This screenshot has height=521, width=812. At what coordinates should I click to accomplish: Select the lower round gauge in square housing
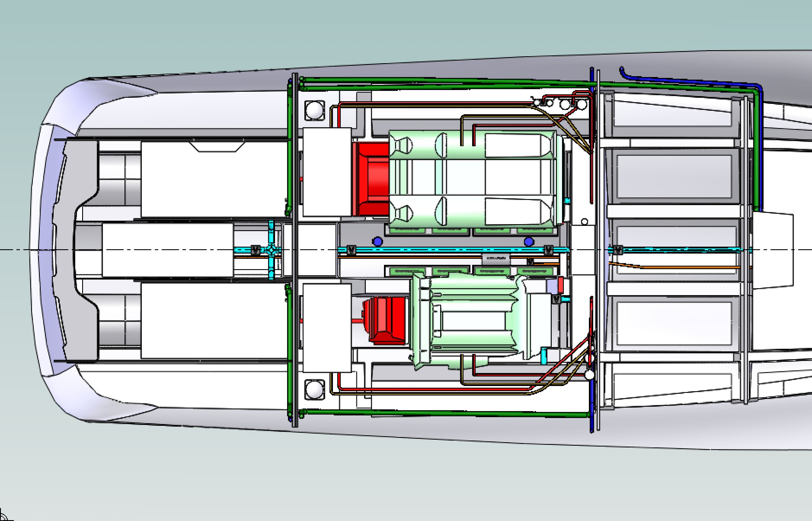pos(314,390)
